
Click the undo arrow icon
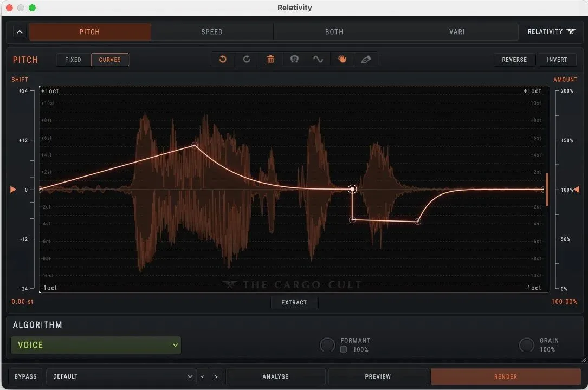click(x=223, y=59)
